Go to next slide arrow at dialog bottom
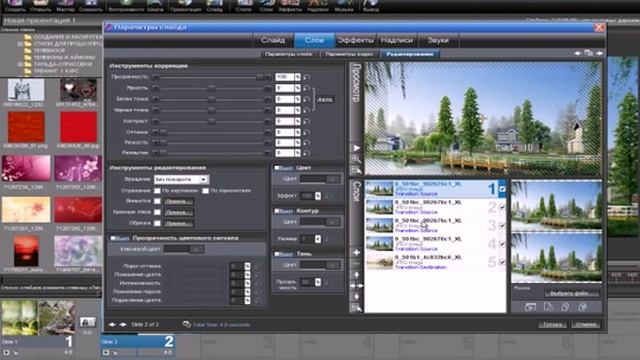640x360 pixels. coord(122,324)
